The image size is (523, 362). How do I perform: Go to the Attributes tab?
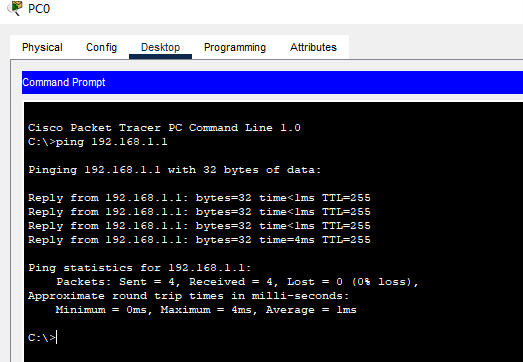313,47
